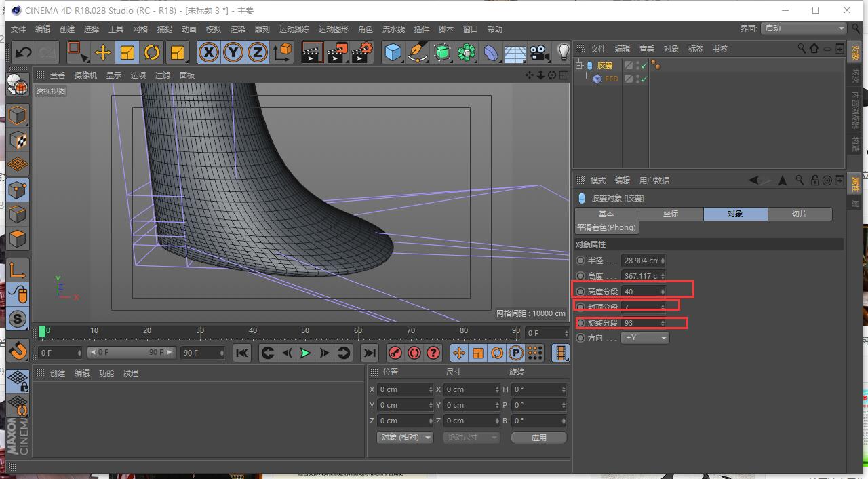Add a light object
Image resolution: width=868 pixels, height=479 pixels.
point(563,52)
